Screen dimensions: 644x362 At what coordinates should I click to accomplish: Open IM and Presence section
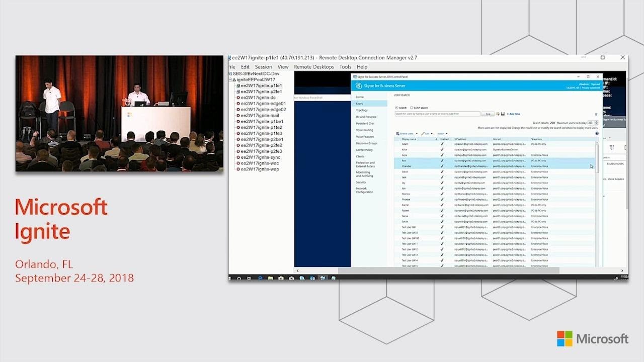tap(366, 117)
